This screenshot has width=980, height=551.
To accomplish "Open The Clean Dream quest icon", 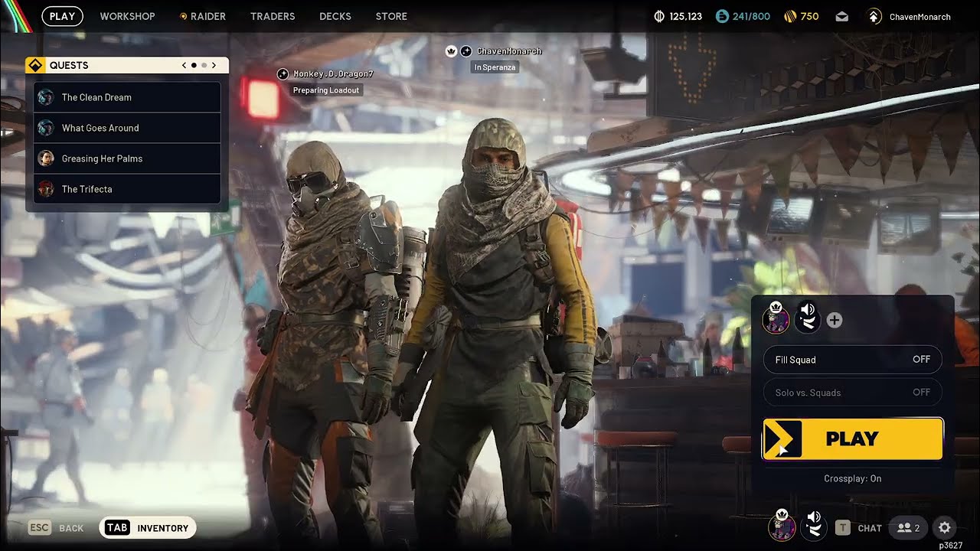I will coord(46,97).
